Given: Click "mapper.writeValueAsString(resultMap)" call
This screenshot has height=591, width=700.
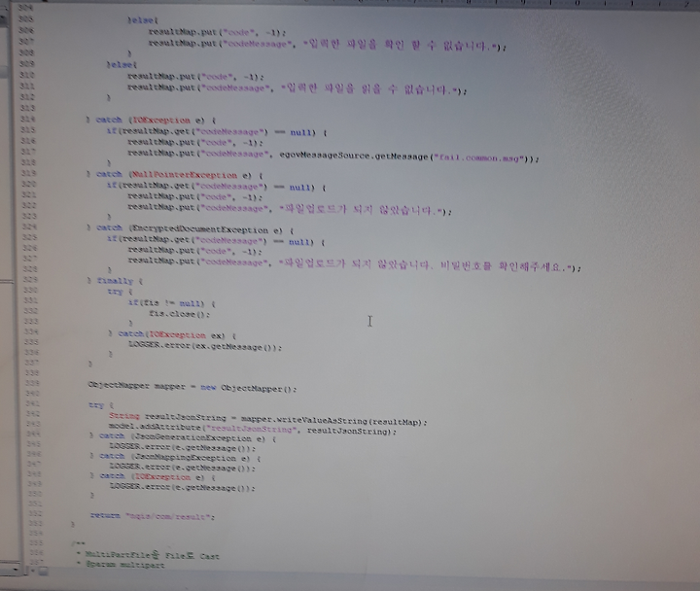Looking at the screenshot, I should [x=332, y=420].
